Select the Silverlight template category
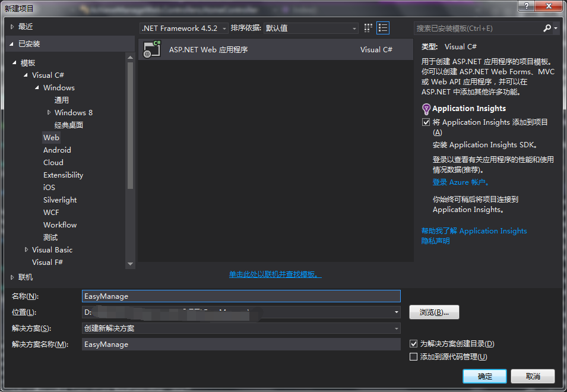Image resolution: width=567 pixels, height=392 pixels. click(60, 200)
